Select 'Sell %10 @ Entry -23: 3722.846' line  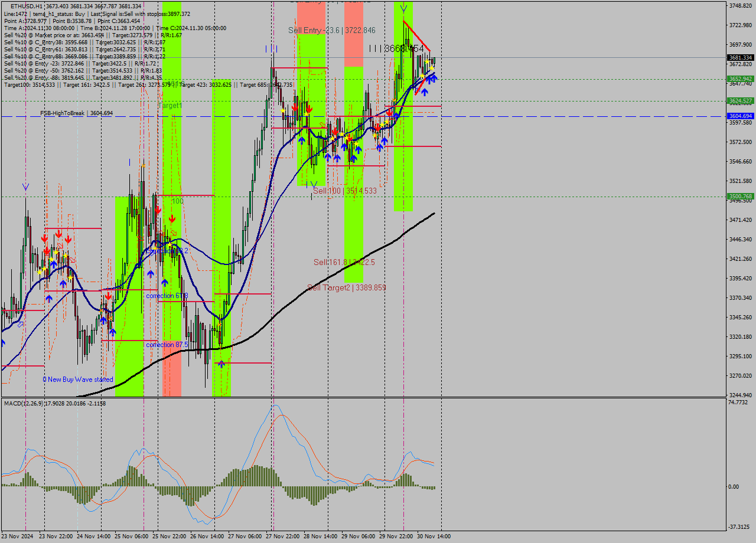point(80,63)
